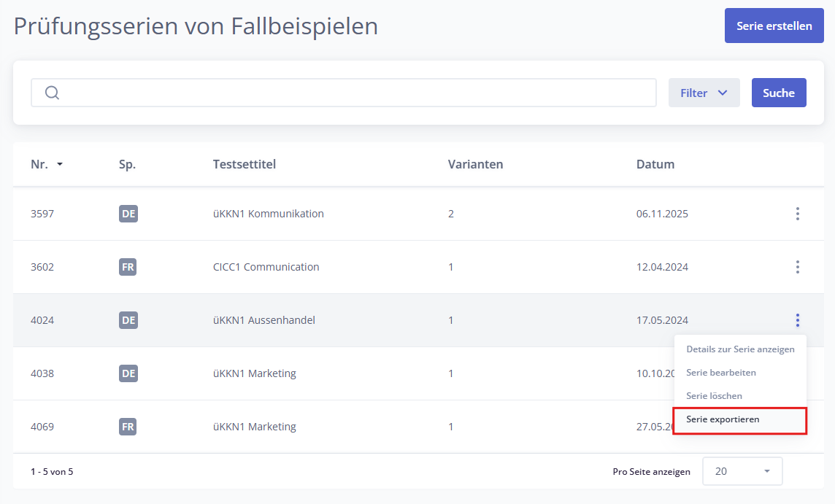The height and width of the screenshot is (504, 835).
Task: Toggle sort order on Nr. column
Action: (47, 164)
